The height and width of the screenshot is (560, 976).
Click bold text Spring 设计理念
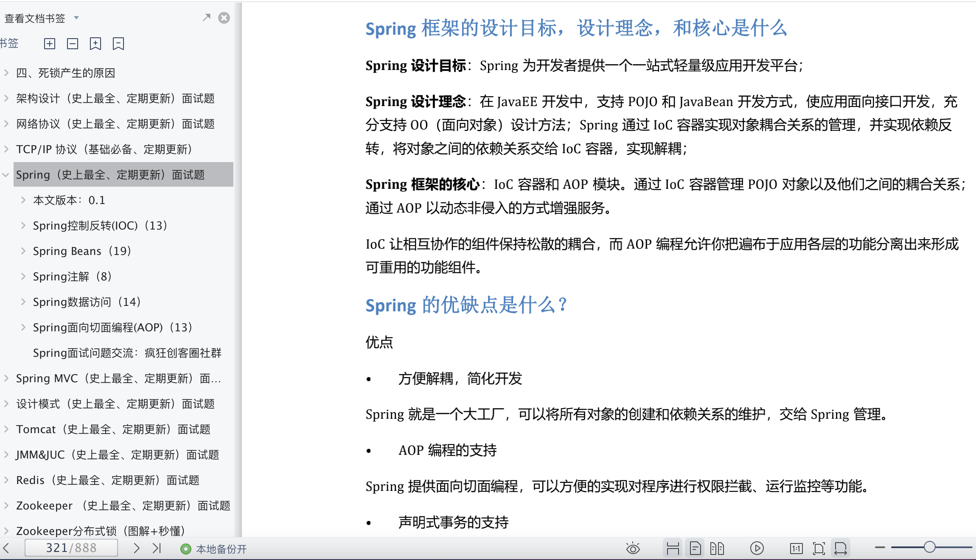tap(415, 101)
